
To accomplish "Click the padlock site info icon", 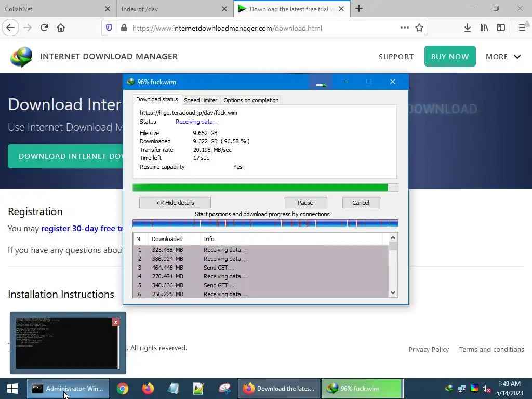I will coord(124,28).
